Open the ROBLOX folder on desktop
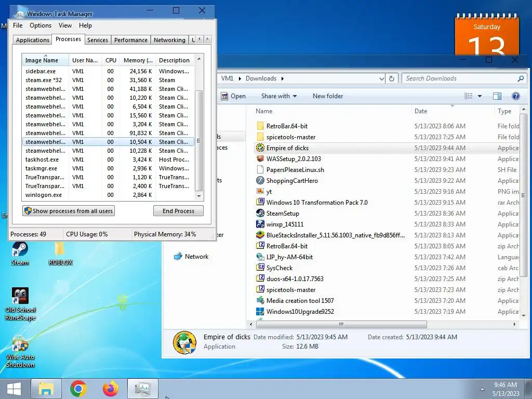532x399 pixels. [x=60, y=253]
